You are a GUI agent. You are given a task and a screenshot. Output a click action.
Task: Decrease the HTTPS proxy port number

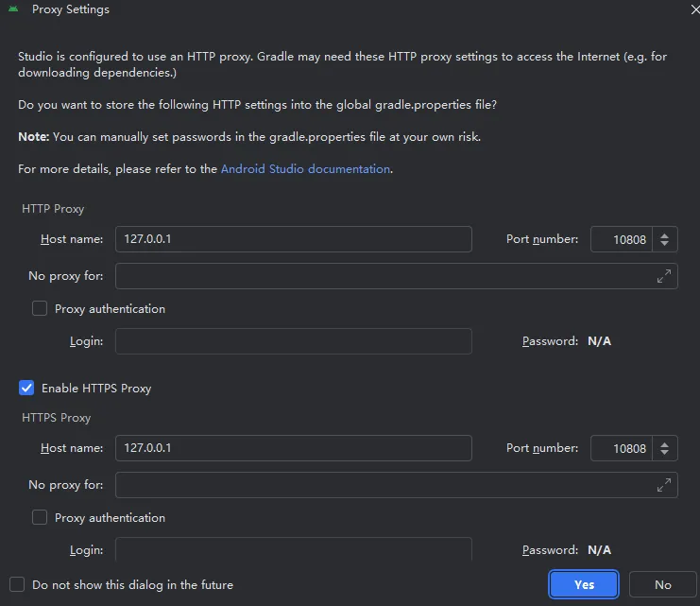click(x=665, y=454)
